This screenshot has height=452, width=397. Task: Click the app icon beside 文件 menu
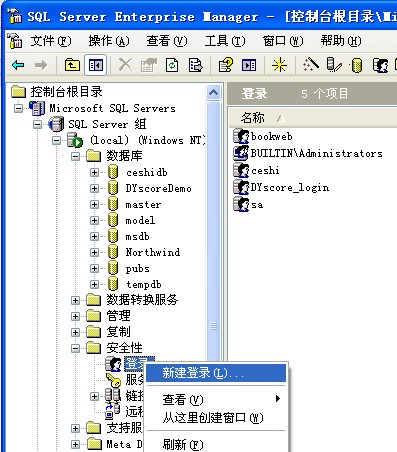[15, 41]
